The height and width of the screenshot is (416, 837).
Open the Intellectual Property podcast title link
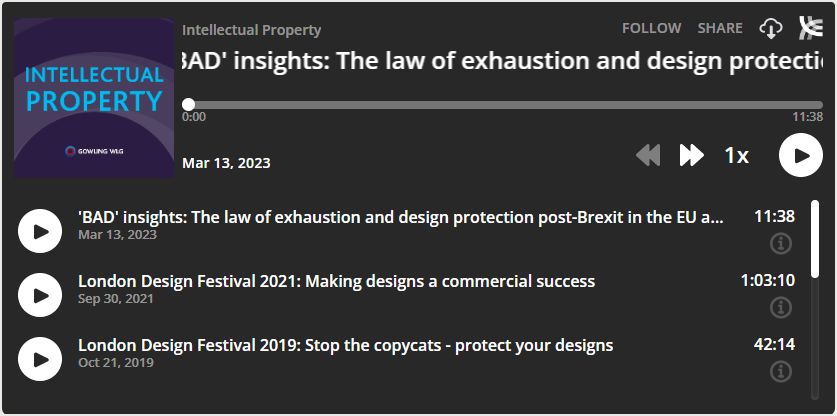251,30
